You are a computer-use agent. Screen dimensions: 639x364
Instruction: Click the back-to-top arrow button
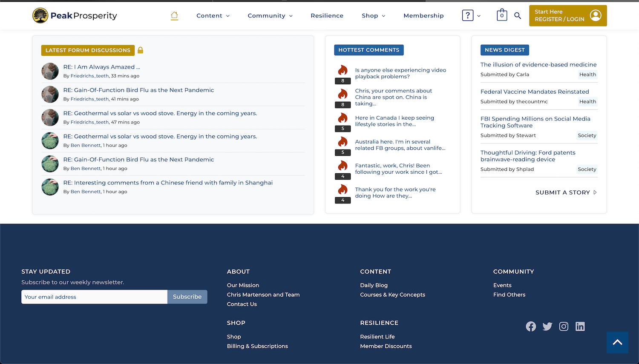[x=617, y=342]
